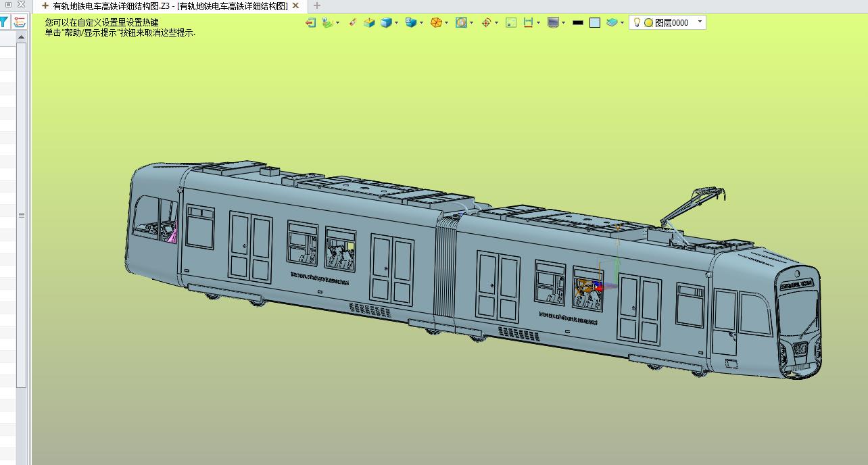Click the exit part icon in view toolbar

click(310, 22)
